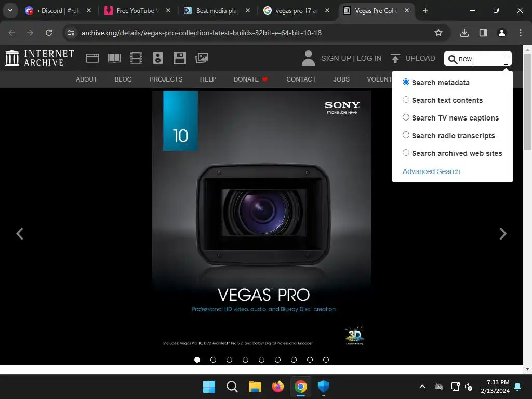Close the Vegas Pro Collection tab
The height and width of the screenshot is (399, 532).
point(406,10)
